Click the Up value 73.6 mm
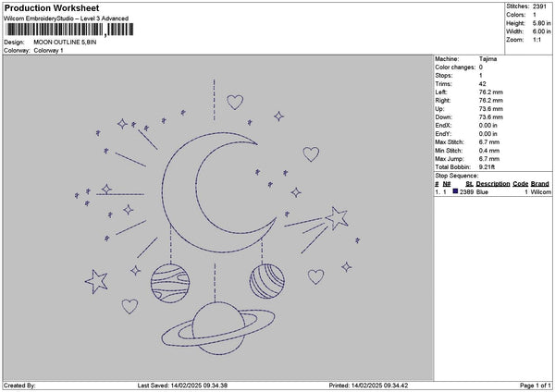The image size is (555, 392). [490, 109]
